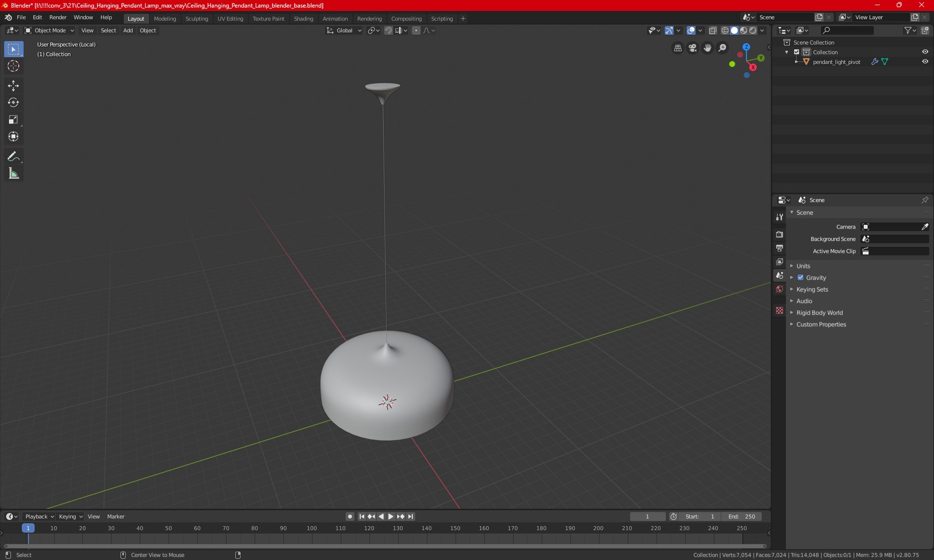The image size is (934, 560).
Task: Click the Start frame field
Action: point(700,516)
